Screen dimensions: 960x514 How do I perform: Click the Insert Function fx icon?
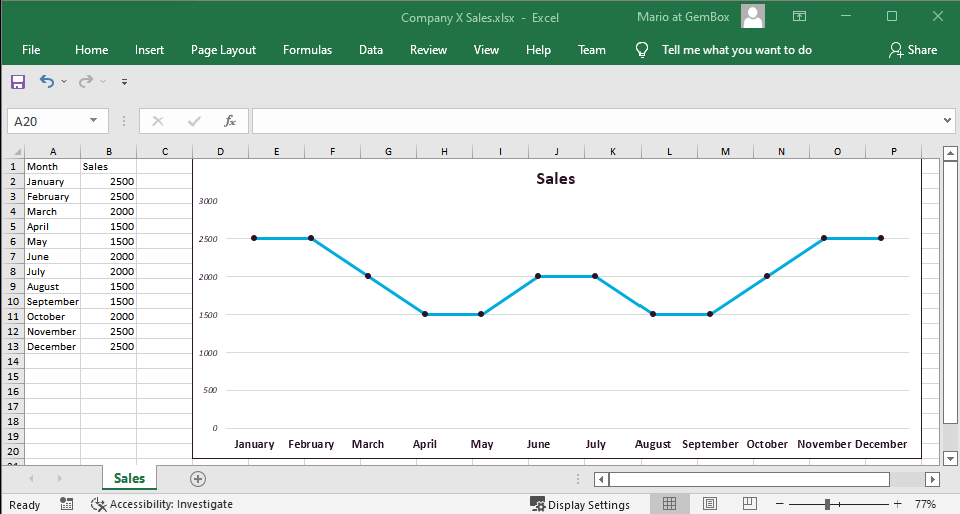click(x=230, y=121)
